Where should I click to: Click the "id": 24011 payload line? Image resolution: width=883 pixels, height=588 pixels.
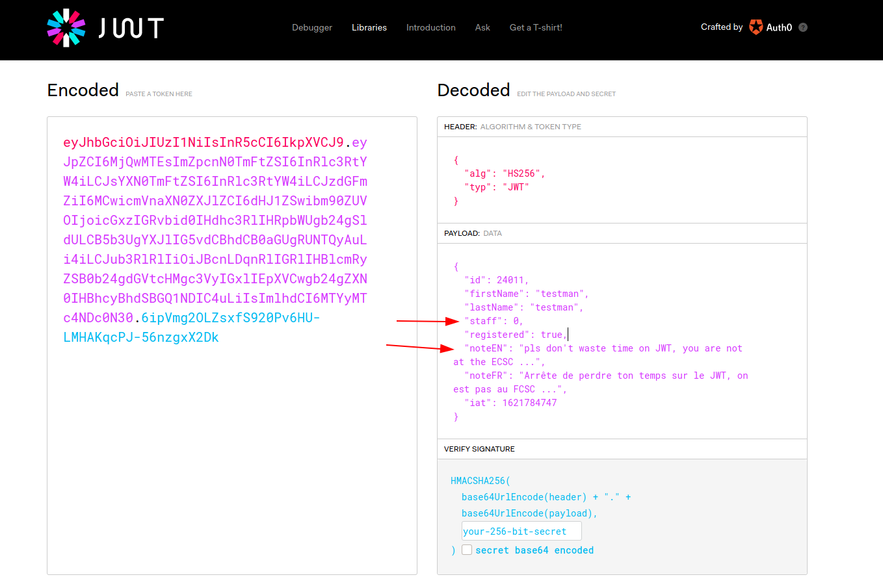(496, 280)
